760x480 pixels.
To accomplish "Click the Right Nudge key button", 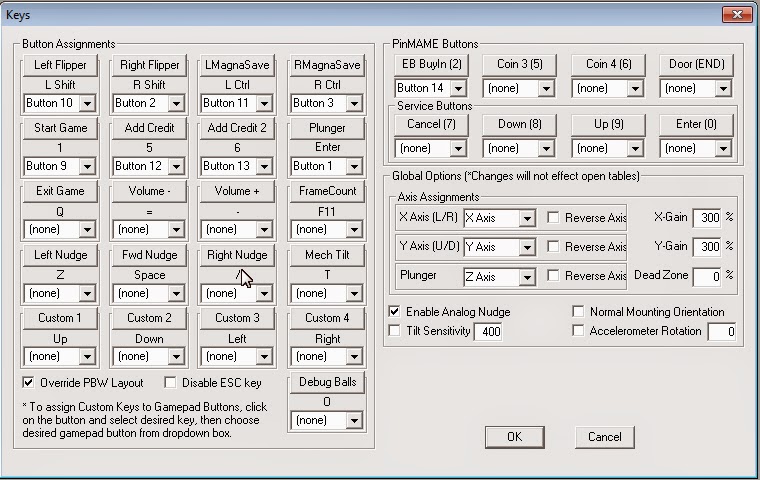I will tap(237, 255).
